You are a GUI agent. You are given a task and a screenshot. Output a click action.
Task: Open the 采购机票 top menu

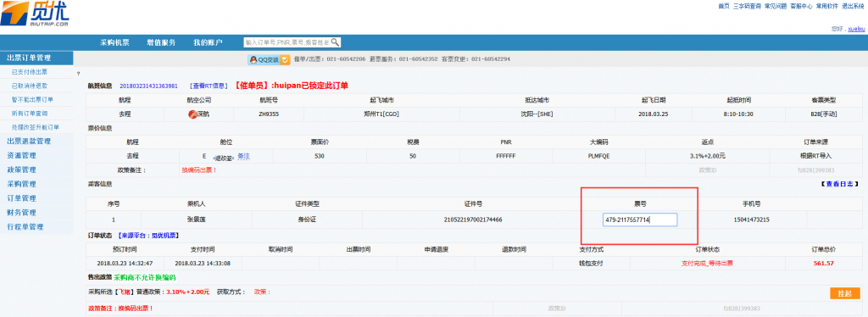point(114,42)
